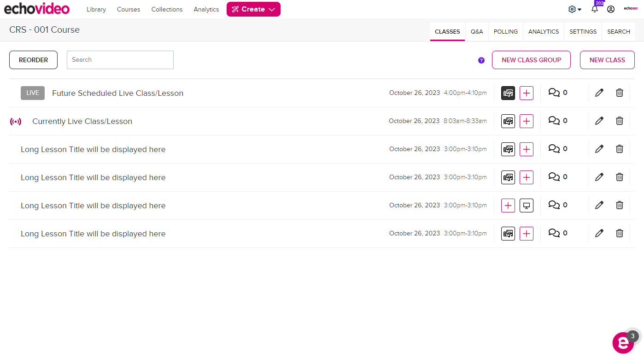The height and width of the screenshot is (364, 644).
Task: Expand the Create dropdown menu
Action: click(x=253, y=9)
